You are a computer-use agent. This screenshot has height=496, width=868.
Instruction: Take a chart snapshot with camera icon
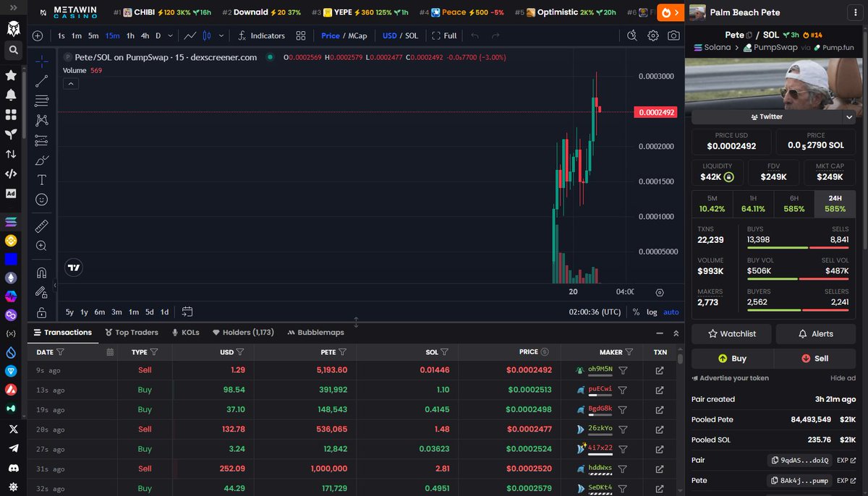[673, 35]
